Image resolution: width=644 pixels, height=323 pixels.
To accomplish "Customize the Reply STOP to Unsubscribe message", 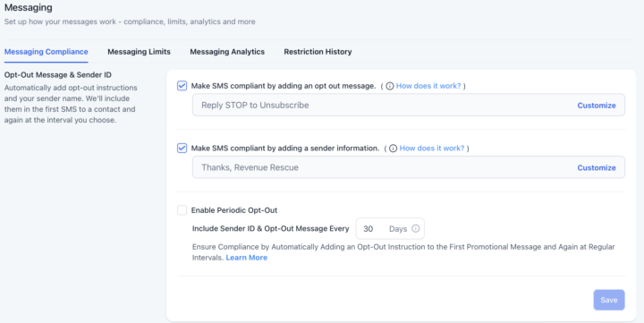I will coord(597,106).
